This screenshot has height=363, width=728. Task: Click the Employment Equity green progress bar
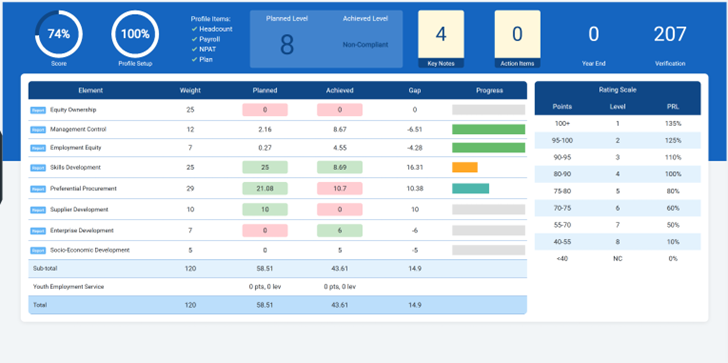pos(488,148)
